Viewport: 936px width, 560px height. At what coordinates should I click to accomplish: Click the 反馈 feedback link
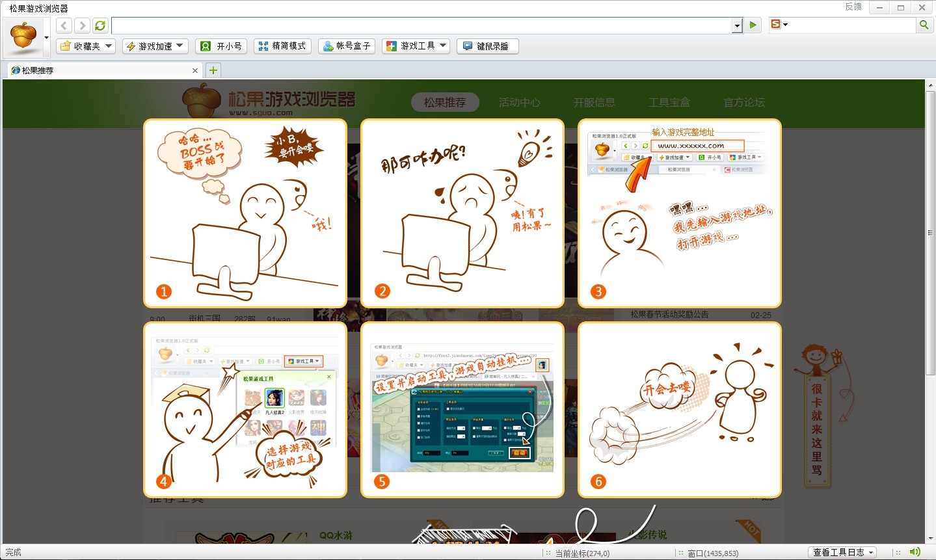pos(853,7)
